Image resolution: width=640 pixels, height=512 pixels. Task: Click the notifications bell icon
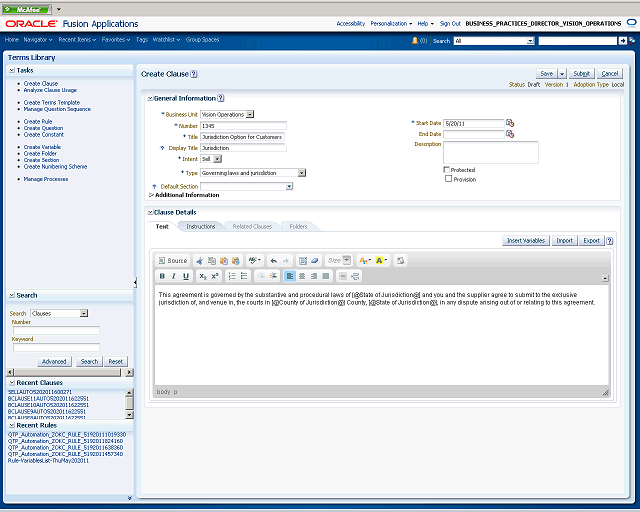415,40
